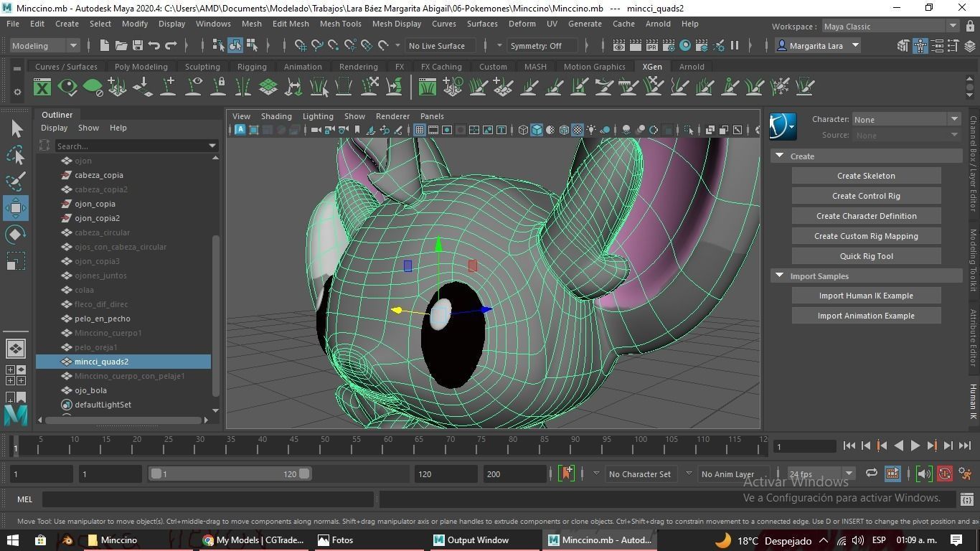Image resolution: width=980 pixels, height=551 pixels.
Task: Toggle snap to grids magnet icon
Action: pos(301,45)
